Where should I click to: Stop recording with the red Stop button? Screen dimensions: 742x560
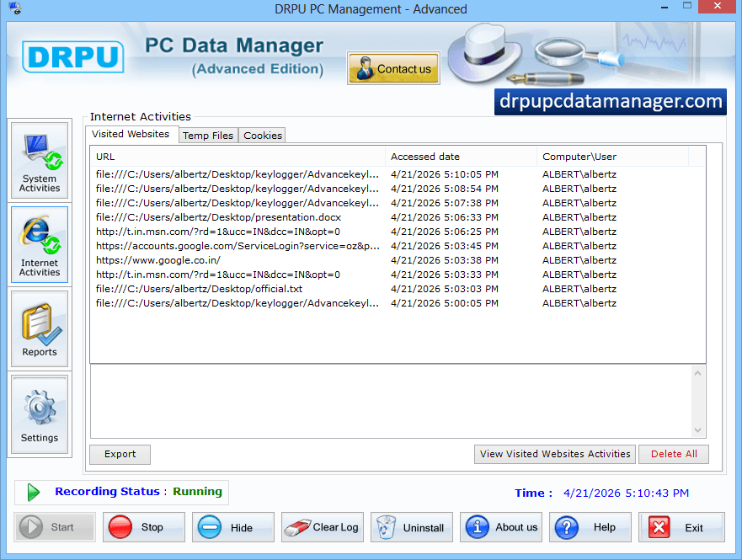144,527
